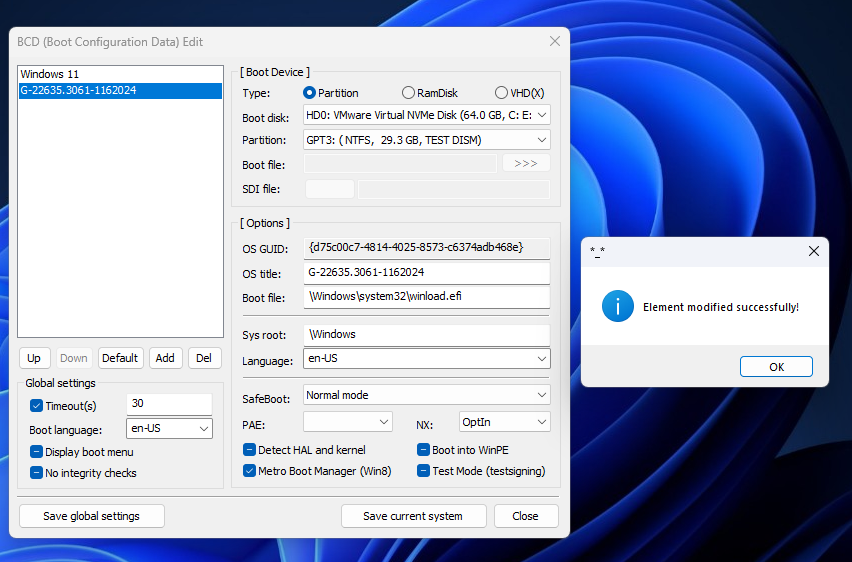This screenshot has width=852, height=562.
Task: Click the Down button
Action: pos(73,358)
